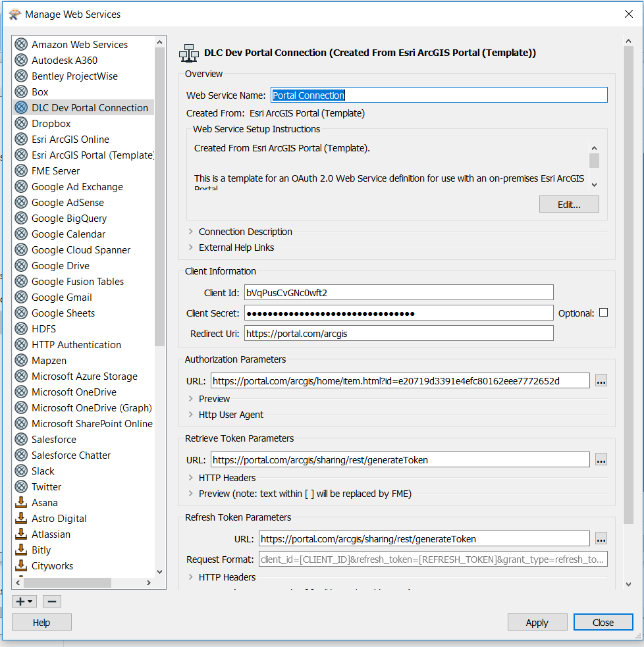The width and height of the screenshot is (644, 647).
Task: Click the Mapzen service icon
Action: pos(21,360)
